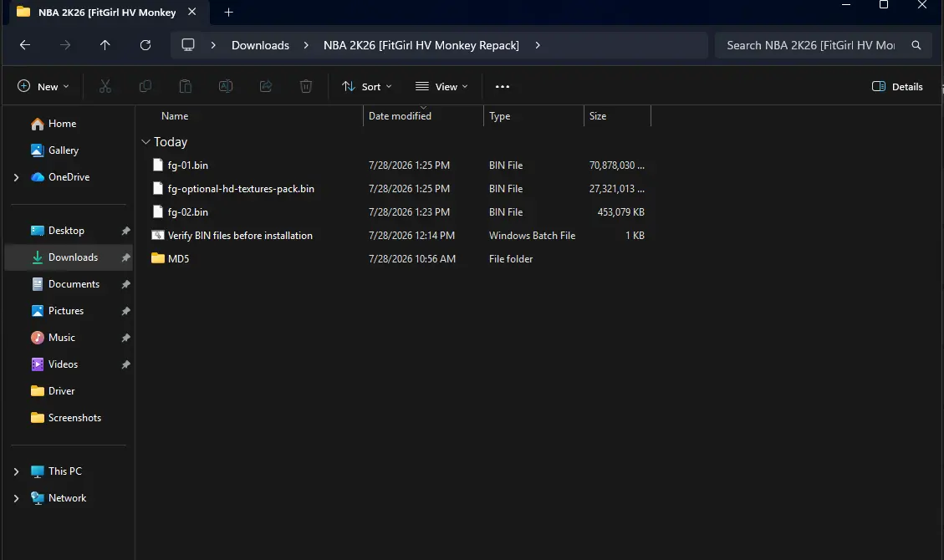Screen dimensions: 944x560
Task: Unpin Pictures from quick access
Action: [125, 311]
